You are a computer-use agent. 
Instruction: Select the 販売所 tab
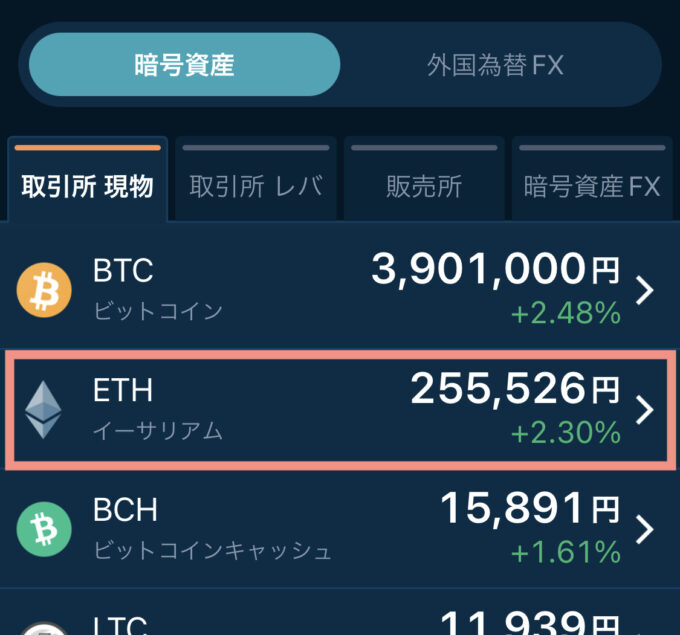[424, 180]
